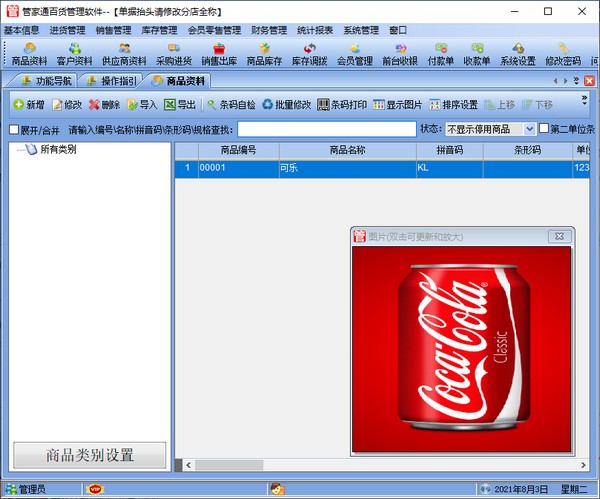Click 条码打印 barcode print icon

pyautogui.click(x=341, y=104)
